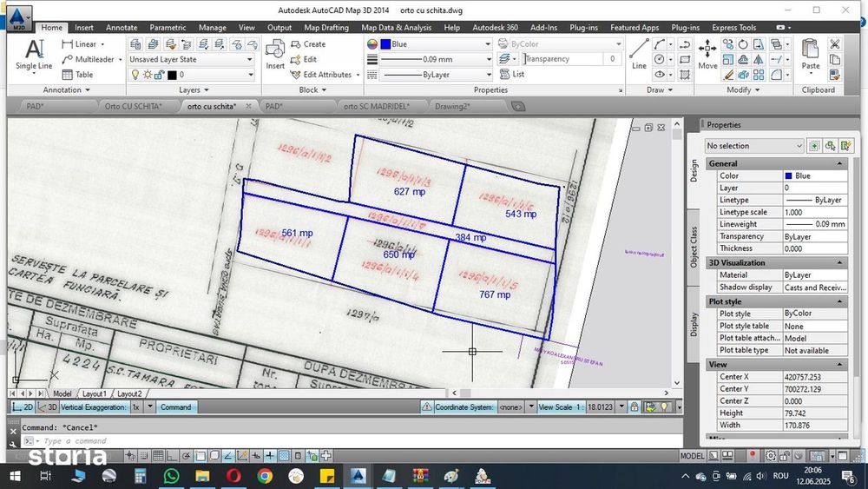The width and height of the screenshot is (868, 489).
Task: Click the Cut scissors icon
Action: (x=835, y=43)
